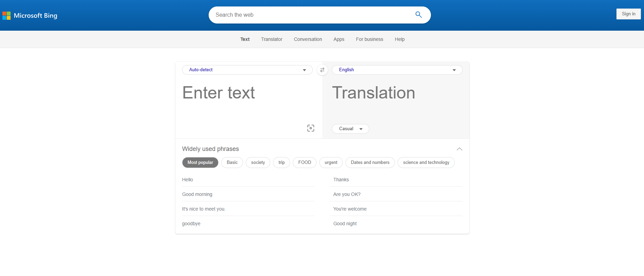The width and height of the screenshot is (644, 276).
Task: Pick the phrase Hello
Action: pyautogui.click(x=248, y=180)
